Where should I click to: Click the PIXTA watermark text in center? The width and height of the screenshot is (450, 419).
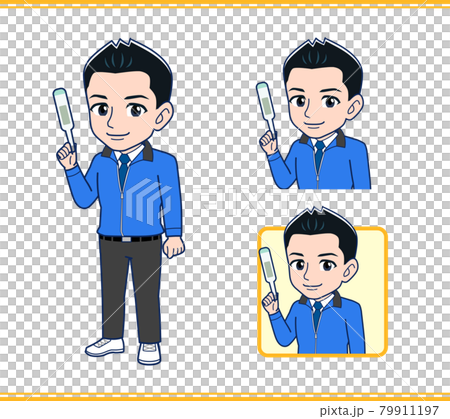[x=257, y=202]
